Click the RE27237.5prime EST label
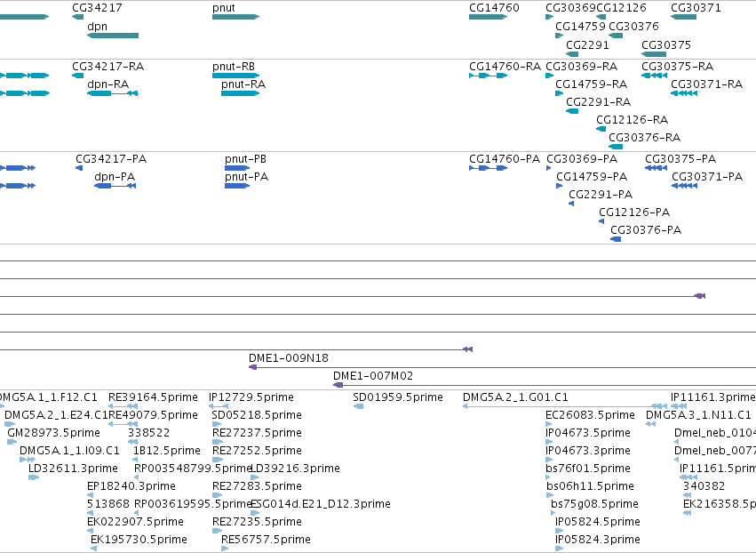The height and width of the screenshot is (553, 756). click(257, 433)
